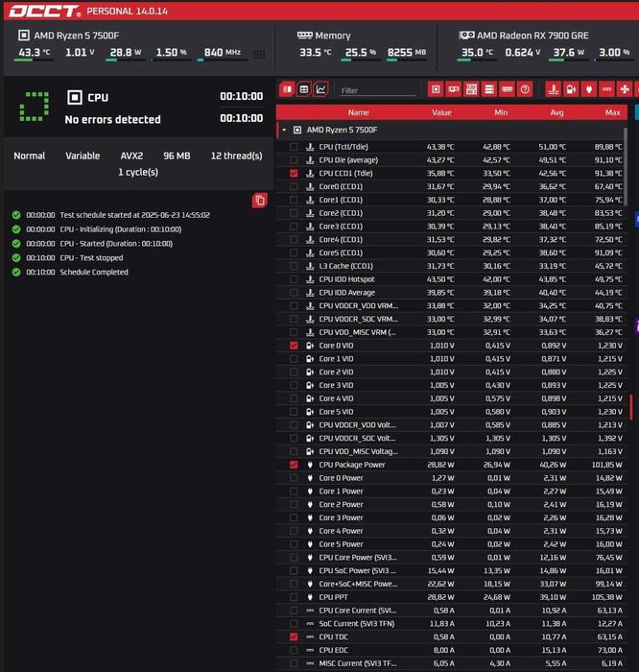This screenshot has height=672, width=639.
Task: Filter sensors by memory module icon
Action: (508, 89)
